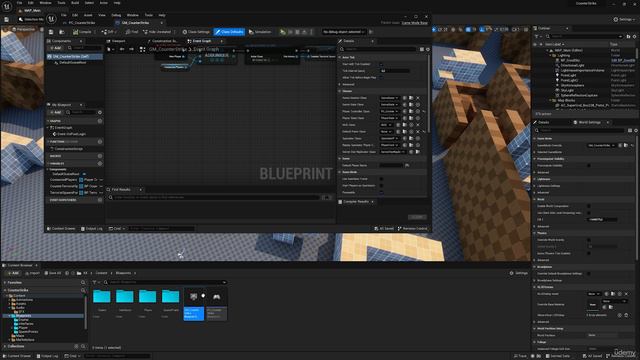Open My Blueprint settings gear

coord(100,112)
